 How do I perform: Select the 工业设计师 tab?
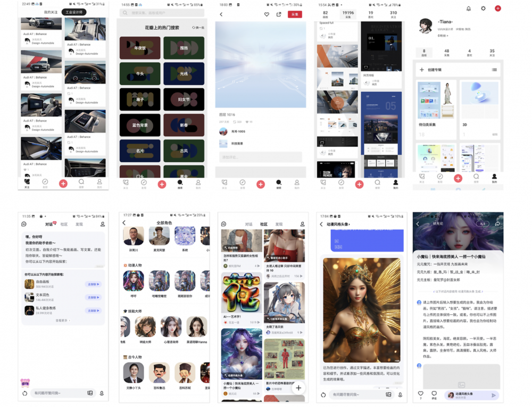(74, 12)
